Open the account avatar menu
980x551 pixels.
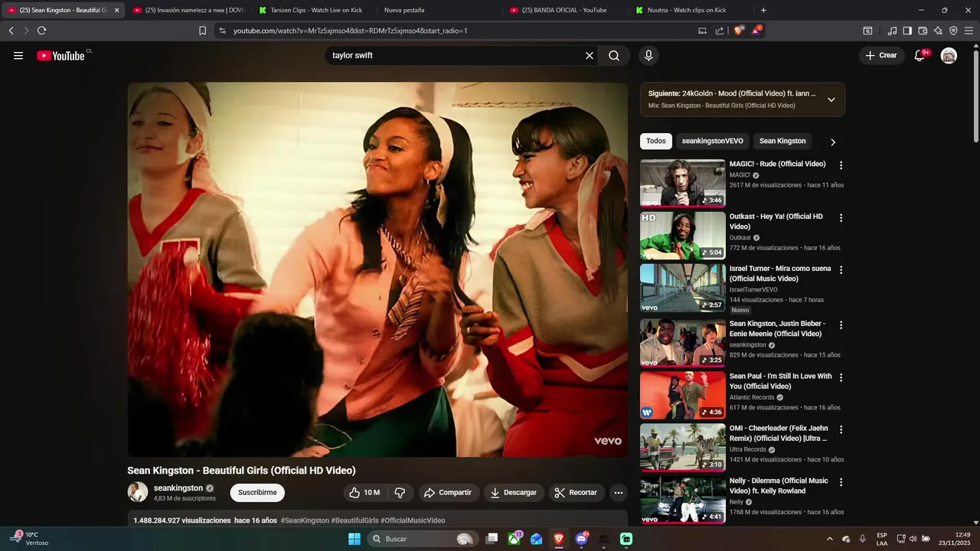point(949,55)
